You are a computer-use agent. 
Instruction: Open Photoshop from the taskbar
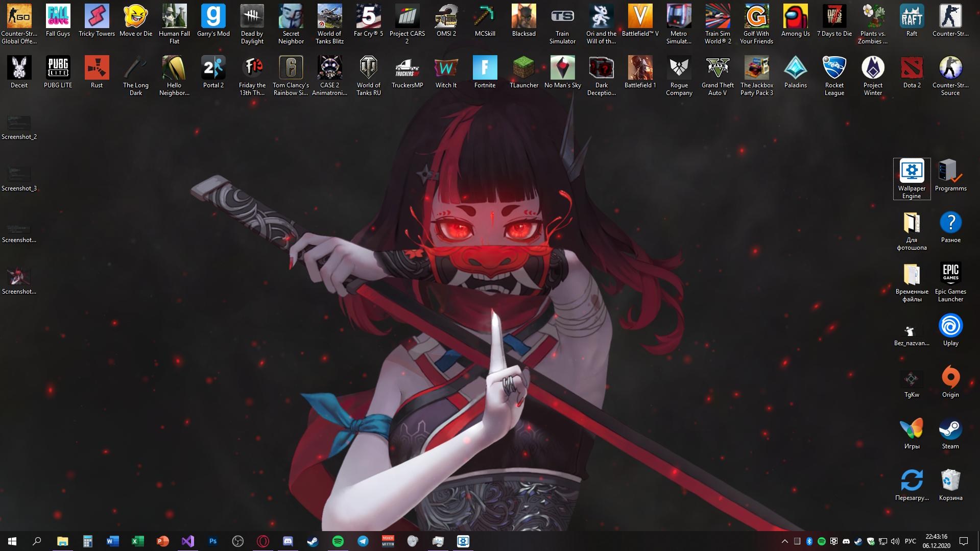tap(213, 541)
